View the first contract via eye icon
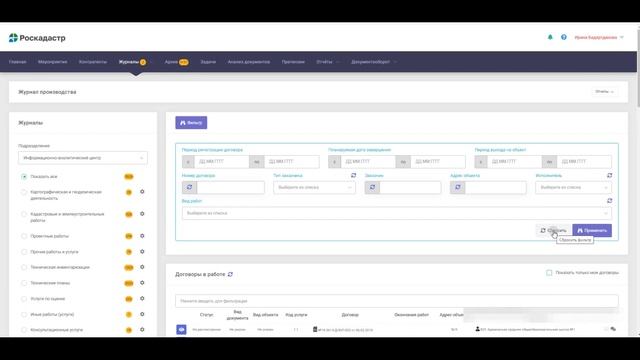640x360 pixels. coord(181,329)
